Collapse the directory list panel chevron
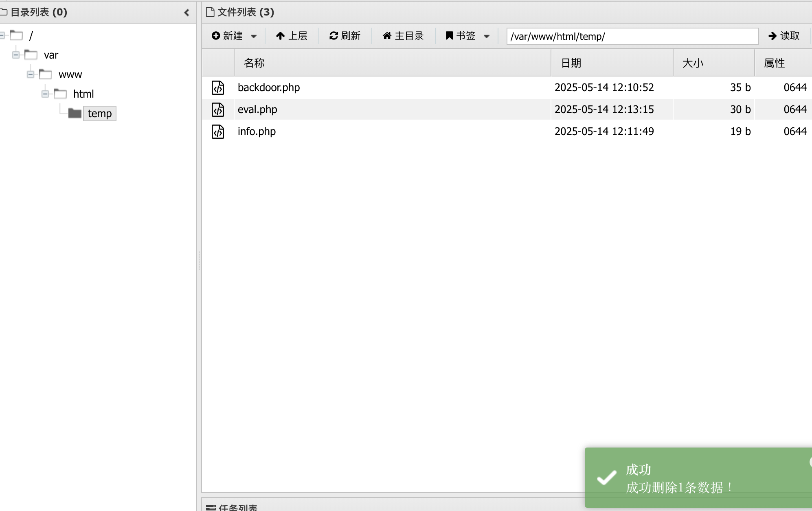 tap(187, 13)
